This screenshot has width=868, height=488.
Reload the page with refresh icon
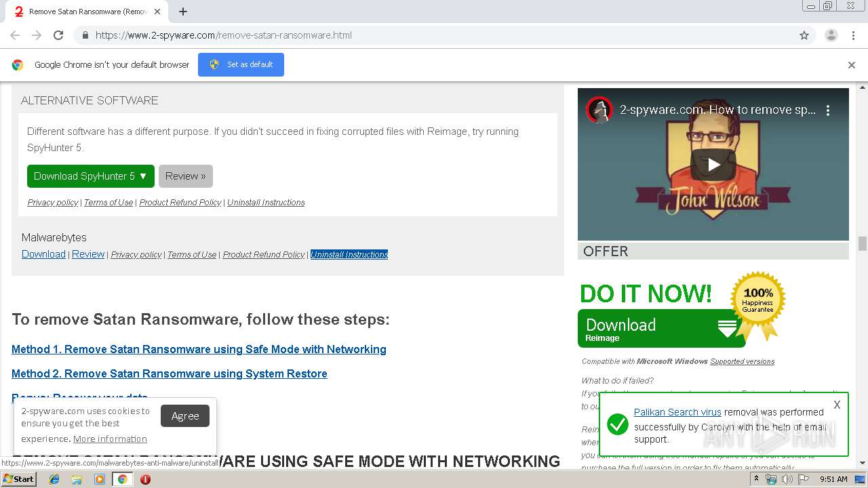(58, 35)
